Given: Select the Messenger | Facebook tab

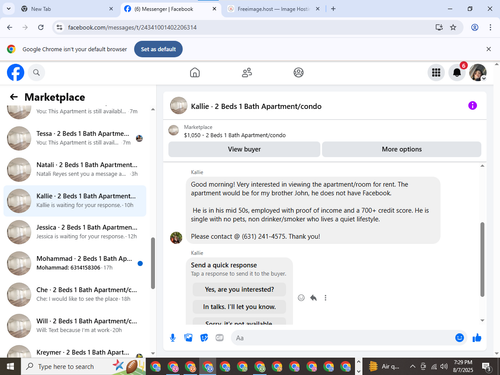Looking at the screenshot, I should point(170,9).
